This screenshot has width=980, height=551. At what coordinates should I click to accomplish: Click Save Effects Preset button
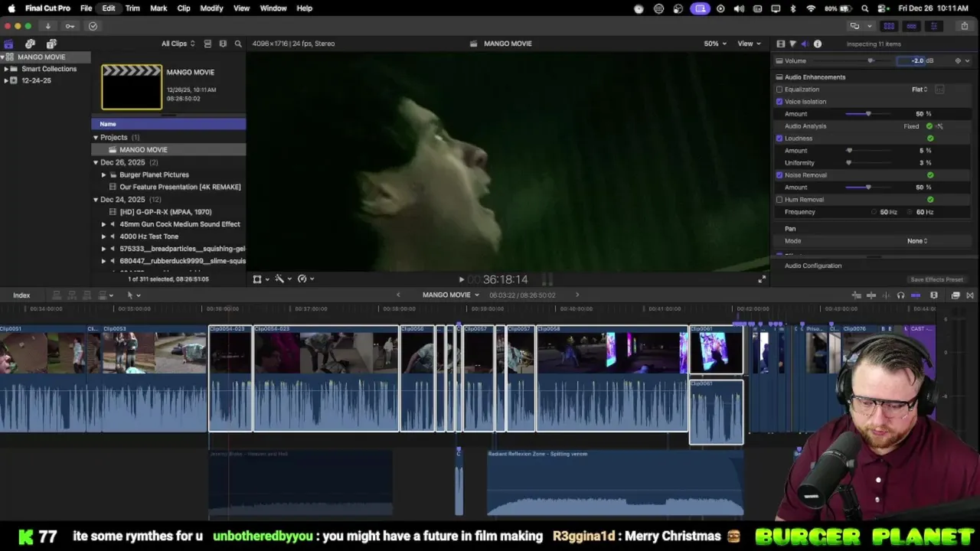[x=936, y=280]
